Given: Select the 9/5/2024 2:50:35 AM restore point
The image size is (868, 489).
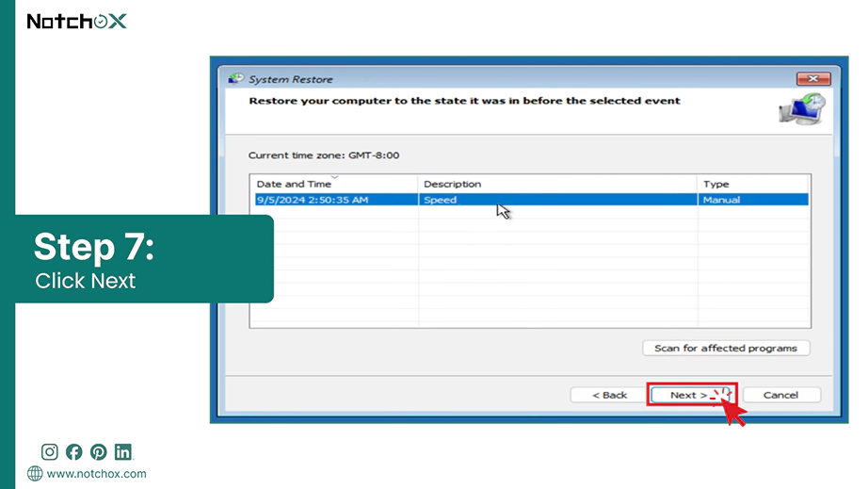Looking at the screenshot, I should pos(531,200).
